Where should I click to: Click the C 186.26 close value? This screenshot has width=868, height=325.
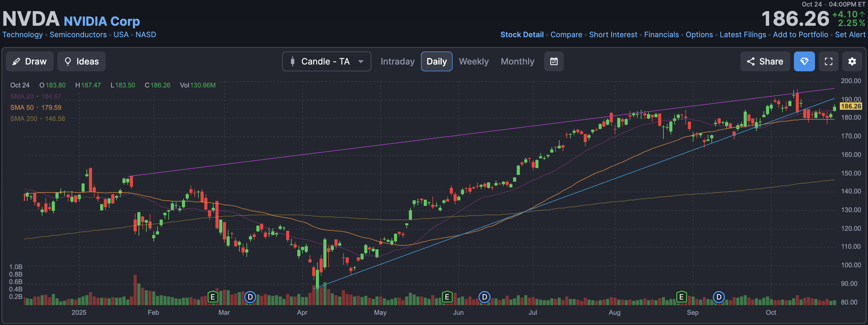[157, 85]
